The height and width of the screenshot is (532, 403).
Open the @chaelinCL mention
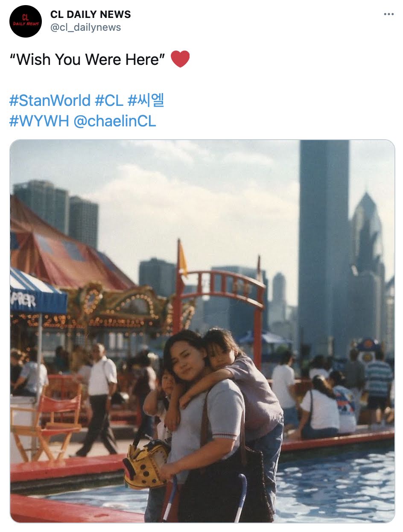tap(115, 121)
